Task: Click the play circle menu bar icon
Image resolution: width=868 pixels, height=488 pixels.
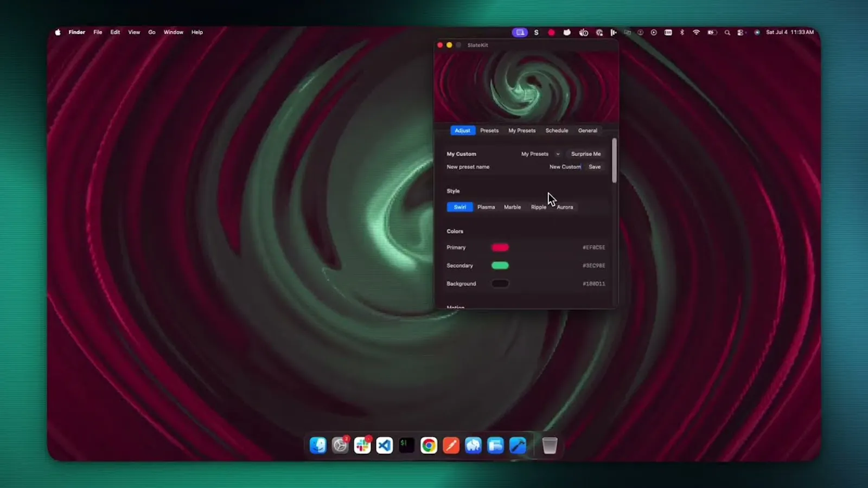Action: point(654,33)
